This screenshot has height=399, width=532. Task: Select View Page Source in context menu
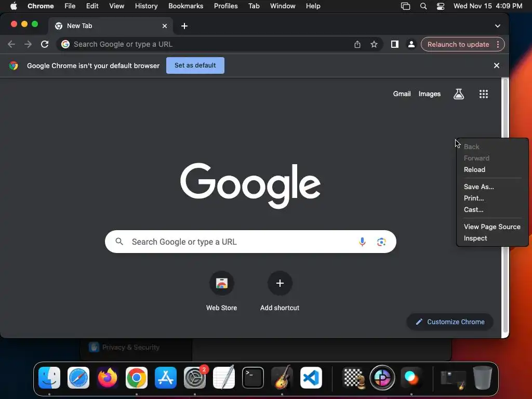[x=493, y=227]
